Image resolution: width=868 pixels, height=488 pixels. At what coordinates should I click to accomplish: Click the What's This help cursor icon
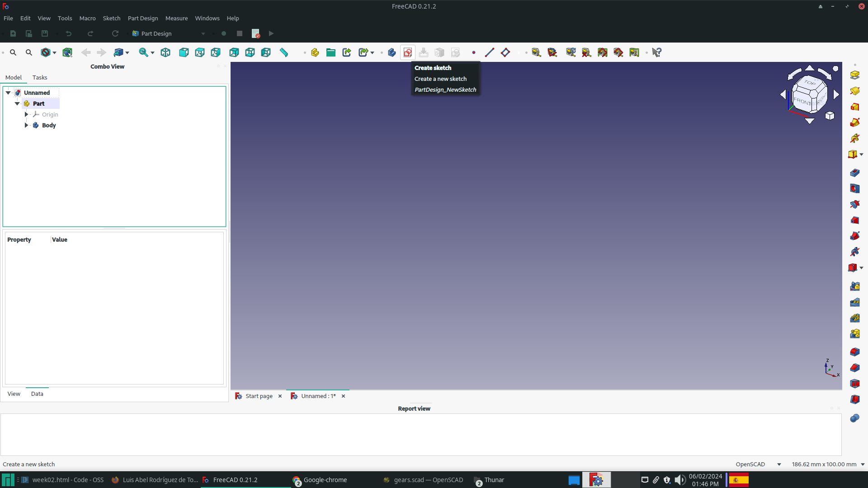pos(657,52)
